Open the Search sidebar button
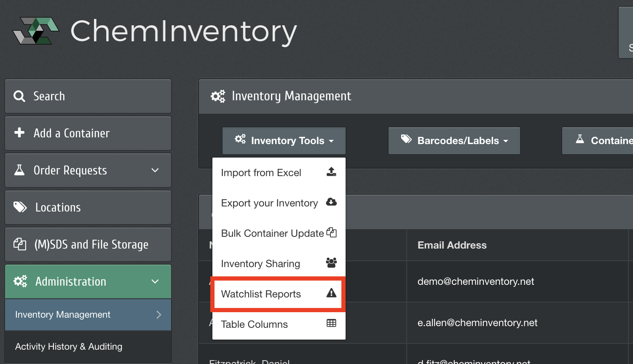The width and height of the screenshot is (633, 364). coord(88,96)
